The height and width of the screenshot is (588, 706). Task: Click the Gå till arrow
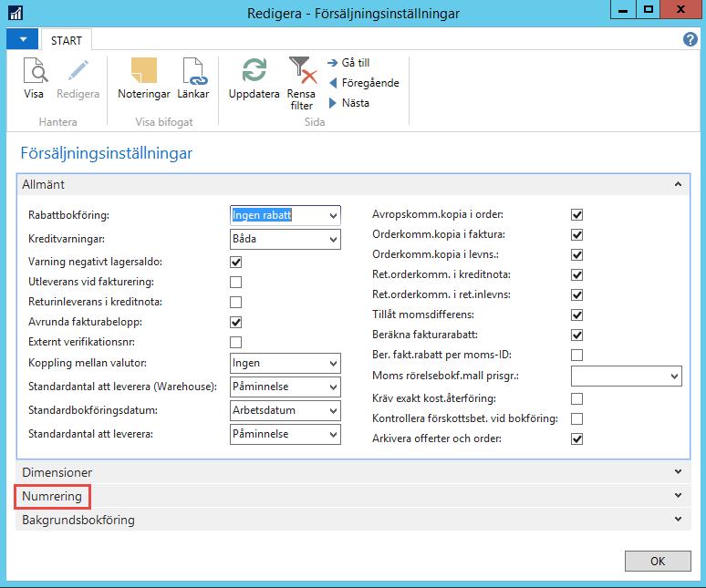pos(332,63)
